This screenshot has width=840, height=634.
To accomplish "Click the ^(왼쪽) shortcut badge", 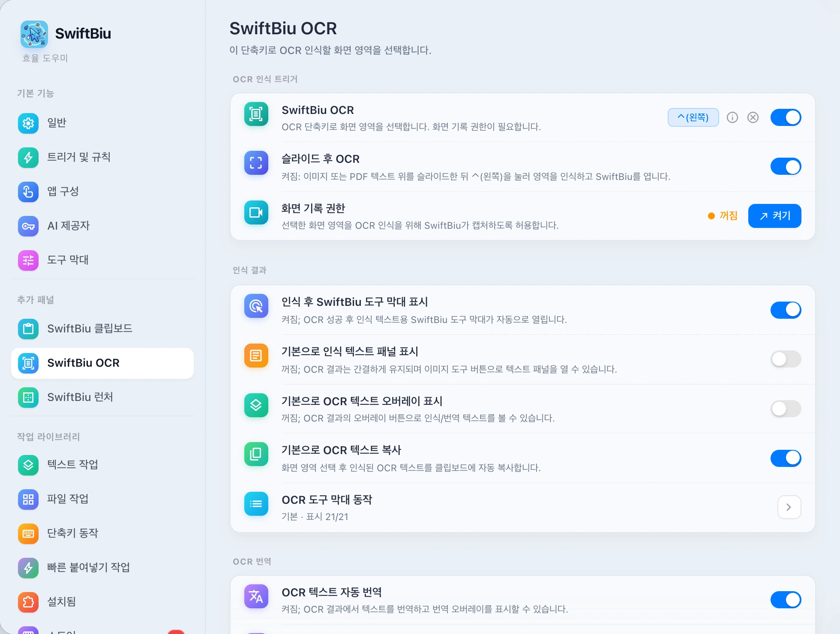I will (x=693, y=117).
